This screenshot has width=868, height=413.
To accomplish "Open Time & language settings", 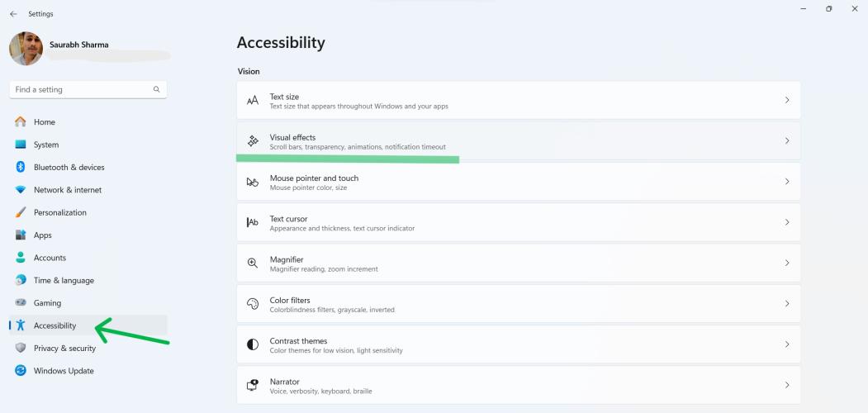I will point(64,280).
